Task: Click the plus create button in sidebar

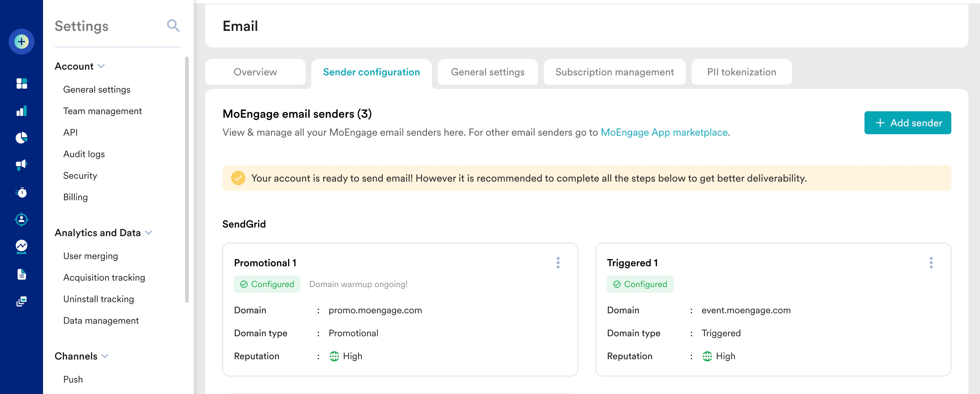Action: pos(21,42)
